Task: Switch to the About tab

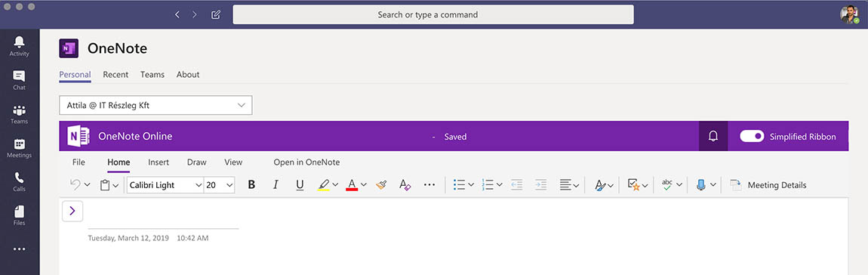Action: (188, 74)
